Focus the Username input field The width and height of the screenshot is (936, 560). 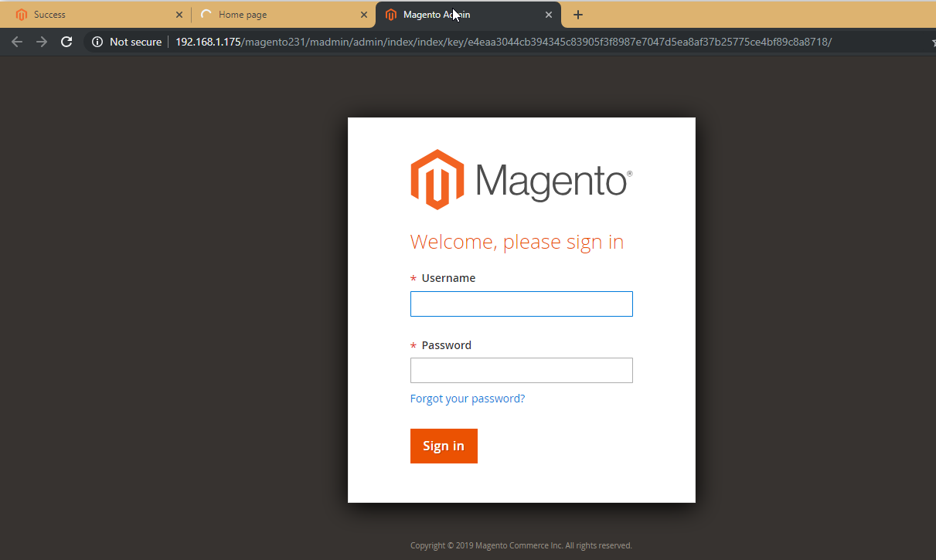coord(521,304)
